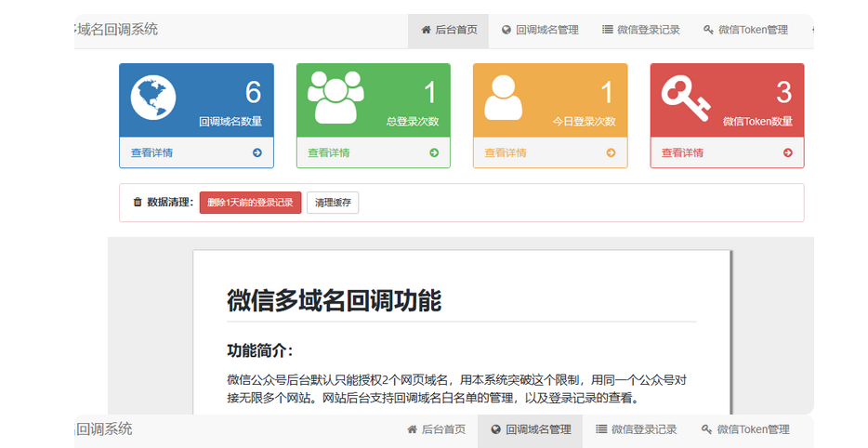Open 微信Token管理 in top navbar
This screenshot has height=448, width=868.
pos(745,31)
